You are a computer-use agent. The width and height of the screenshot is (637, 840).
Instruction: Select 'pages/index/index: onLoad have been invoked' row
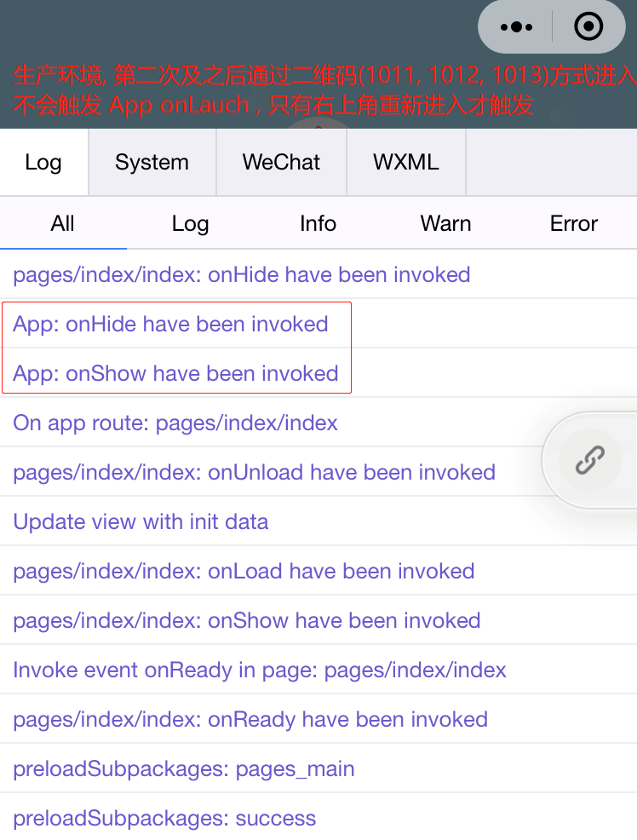pyautogui.click(x=318, y=571)
